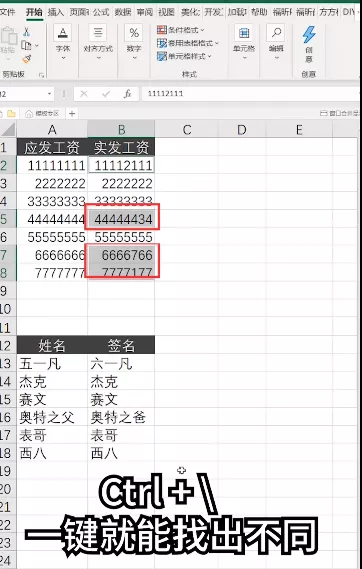Expand the chevron under 单元格

(x=244, y=58)
